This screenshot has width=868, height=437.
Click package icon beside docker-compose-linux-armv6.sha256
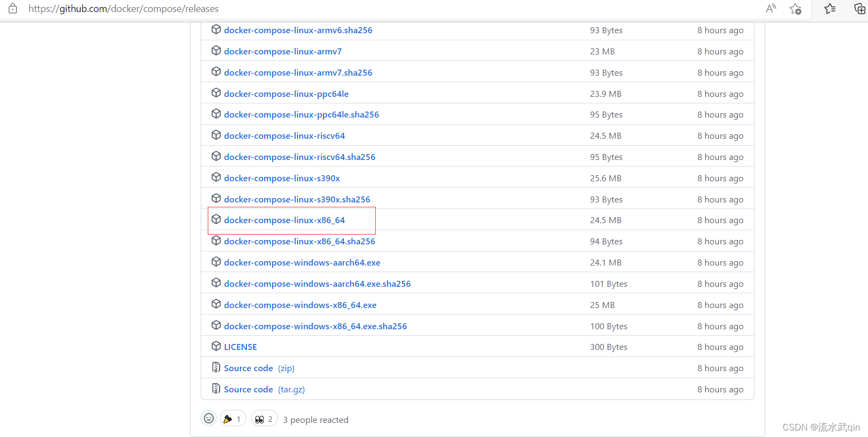click(x=216, y=29)
